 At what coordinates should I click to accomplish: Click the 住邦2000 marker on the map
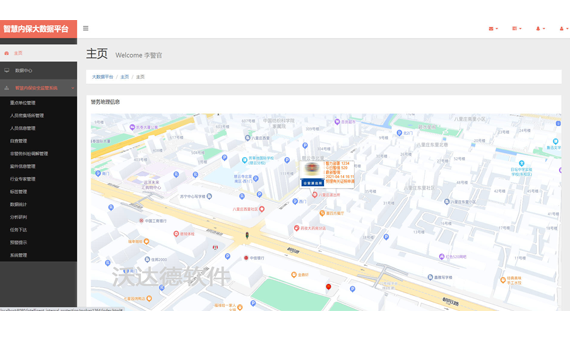(x=147, y=260)
